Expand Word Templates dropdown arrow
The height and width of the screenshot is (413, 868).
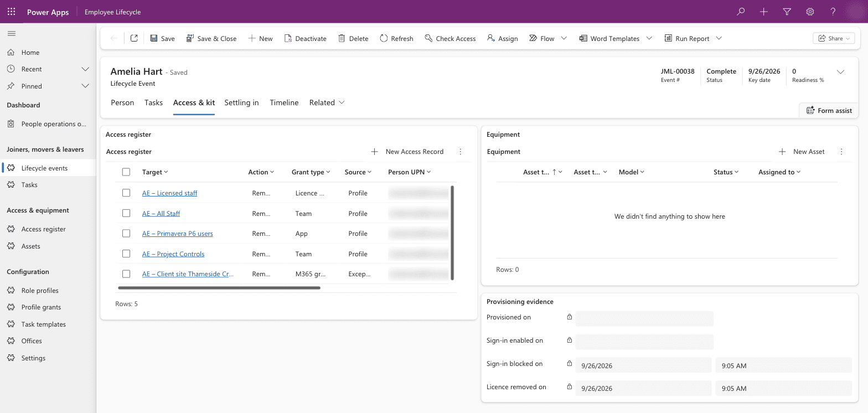coord(649,38)
